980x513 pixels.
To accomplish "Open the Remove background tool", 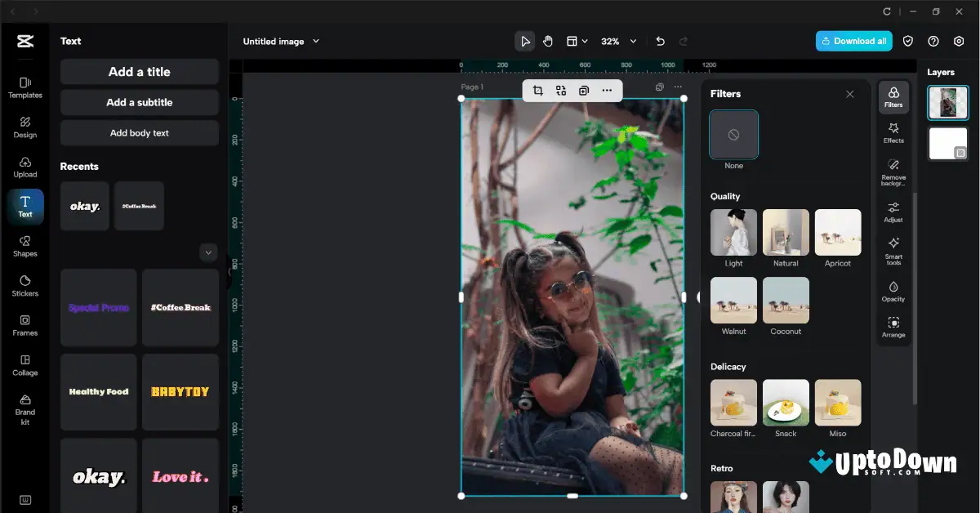I will 893,169.
